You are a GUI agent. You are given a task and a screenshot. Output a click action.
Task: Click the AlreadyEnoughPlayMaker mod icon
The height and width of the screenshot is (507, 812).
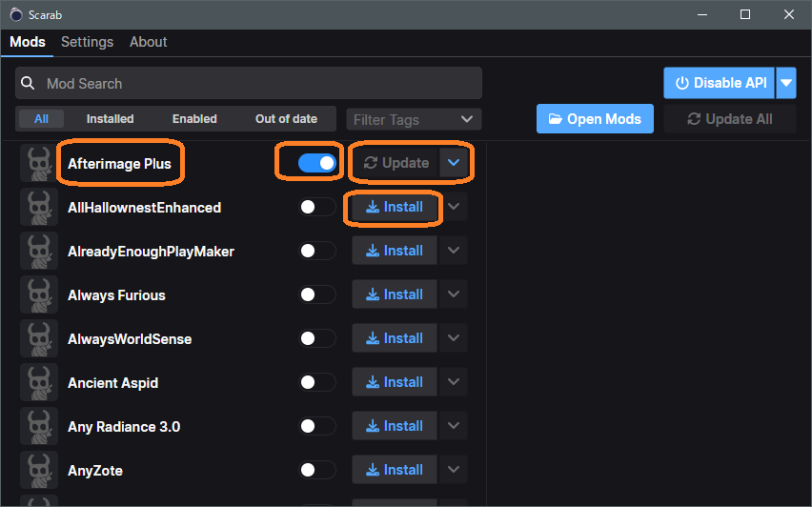[x=39, y=252]
